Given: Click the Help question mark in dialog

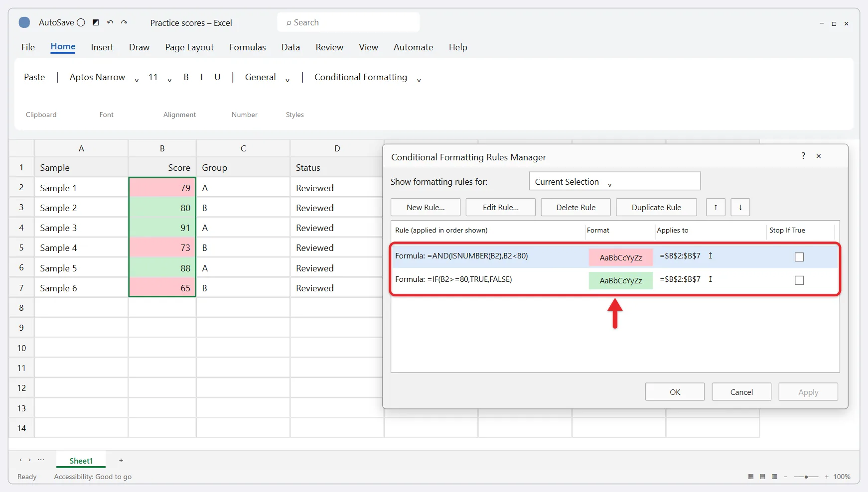Looking at the screenshot, I should 803,156.
